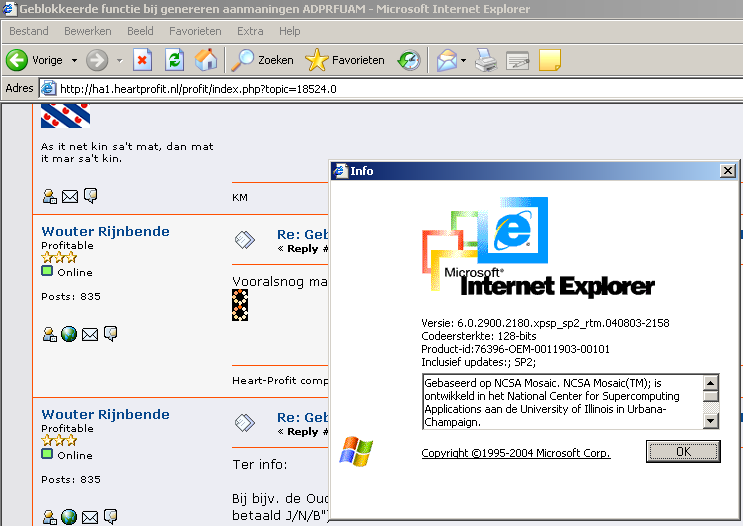Open website globe icon of second Wouter post
Viewport: 743px width, 526px height.
(69, 517)
